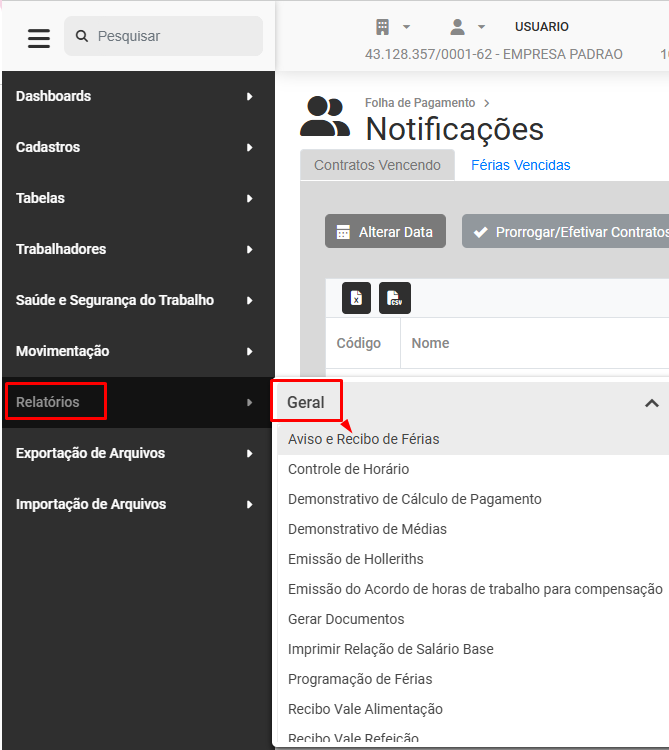Select the Relatórios menu item
Screen dimensions: 669x750
coord(138,402)
